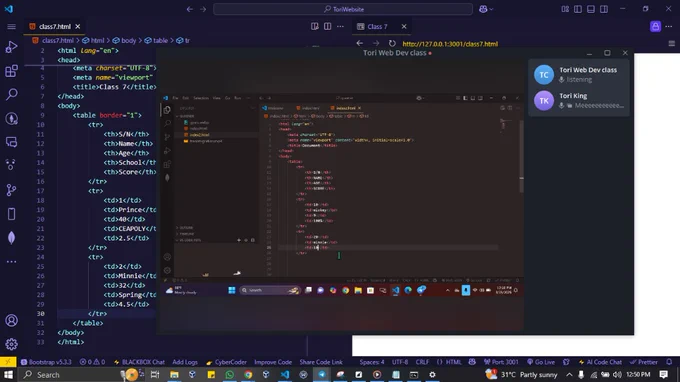This screenshot has height=382, width=680.
Task: Go back in the live preview browser
Action: click(360, 43)
